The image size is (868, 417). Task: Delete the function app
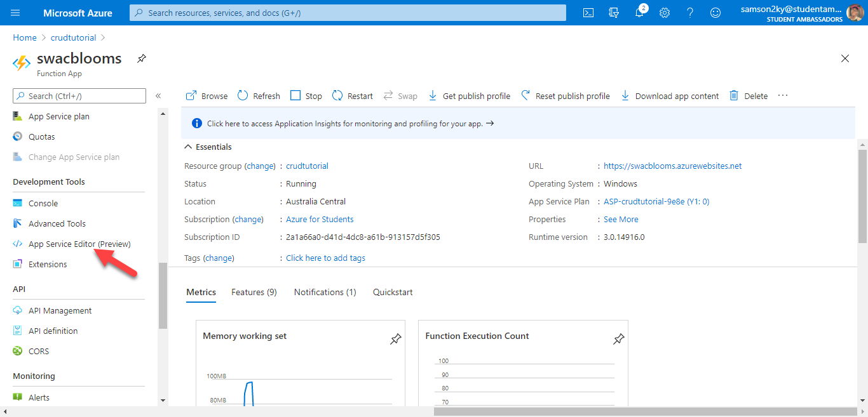point(749,96)
